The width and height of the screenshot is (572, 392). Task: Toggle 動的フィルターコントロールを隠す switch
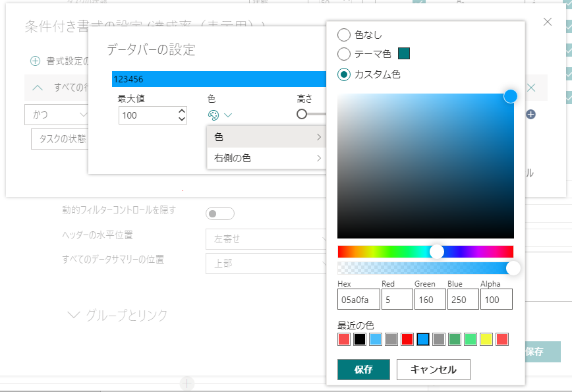click(x=220, y=213)
